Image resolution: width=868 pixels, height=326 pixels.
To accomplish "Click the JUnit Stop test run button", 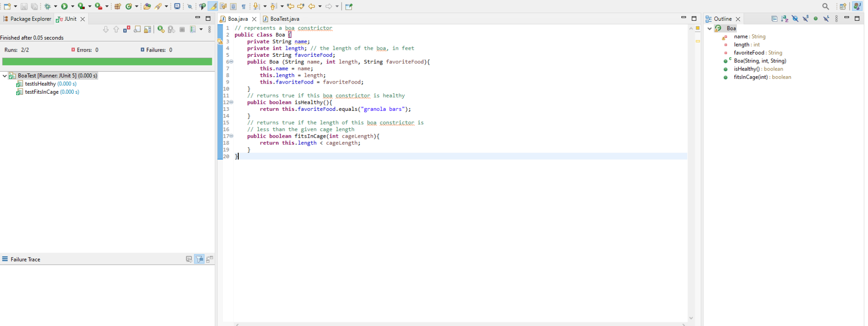I will tap(182, 29).
